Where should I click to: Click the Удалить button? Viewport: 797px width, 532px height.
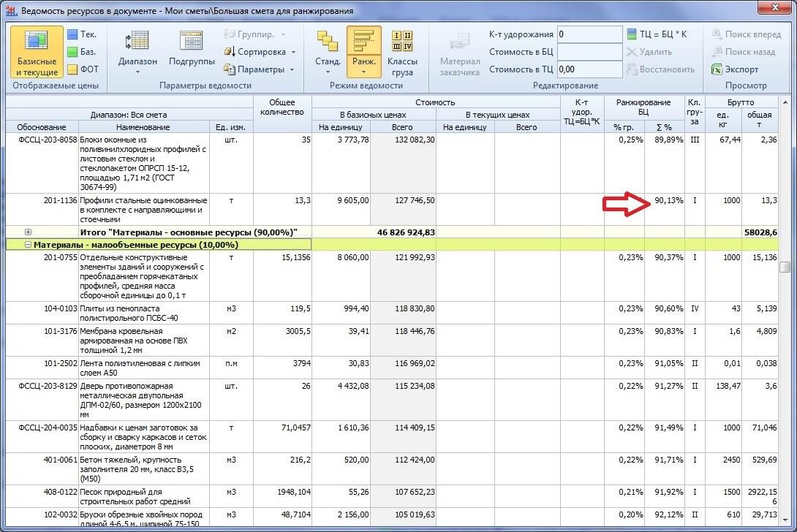pos(649,52)
